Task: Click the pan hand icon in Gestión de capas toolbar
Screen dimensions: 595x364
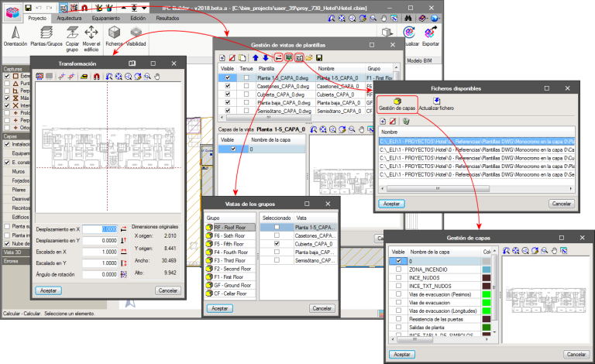Action: (554, 251)
